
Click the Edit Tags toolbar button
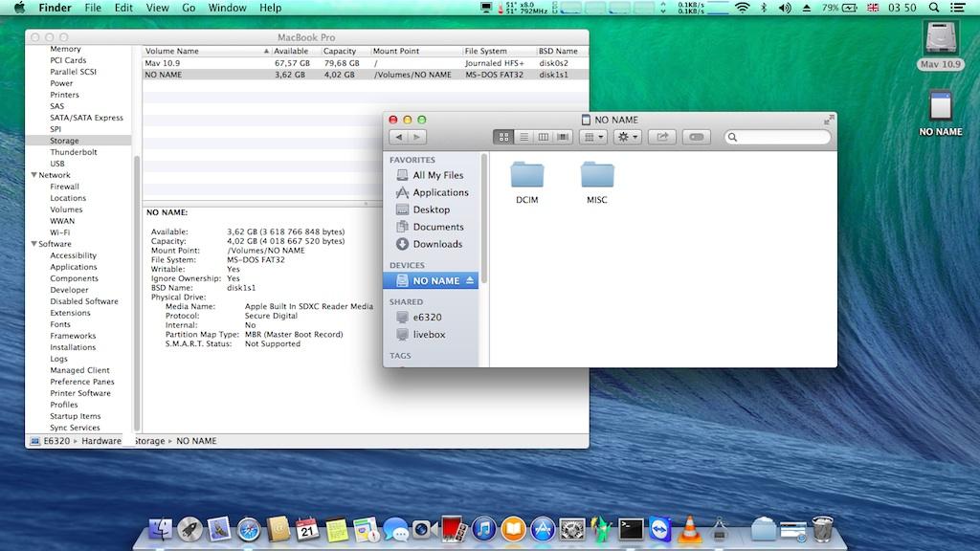696,137
